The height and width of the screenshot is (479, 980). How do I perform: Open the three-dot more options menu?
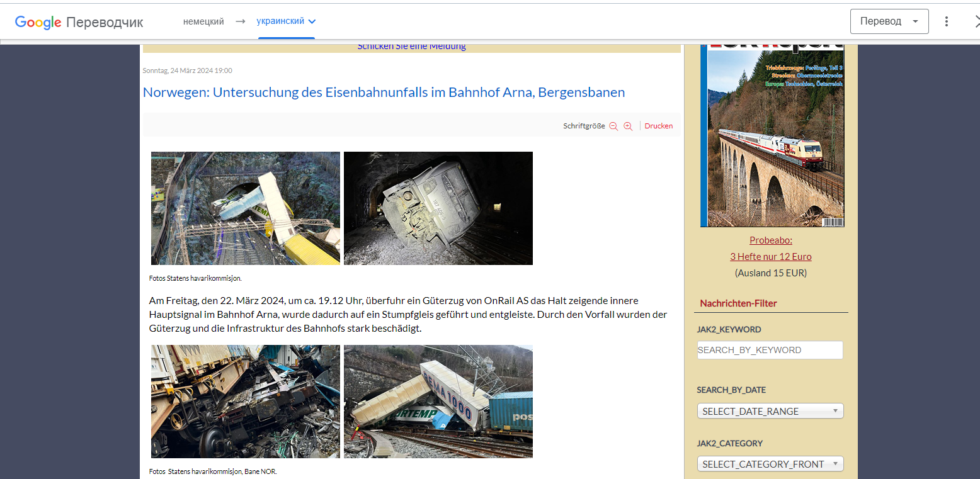coord(946,21)
